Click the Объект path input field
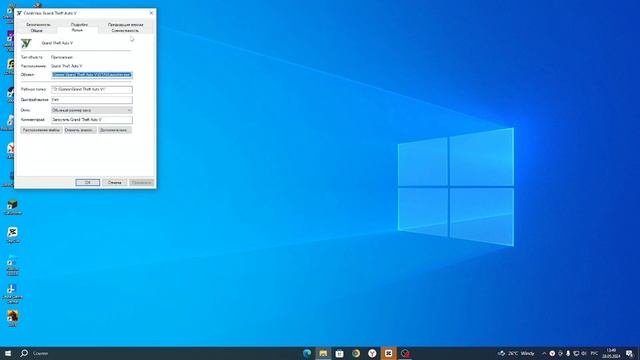The height and width of the screenshot is (360, 640). [92, 75]
